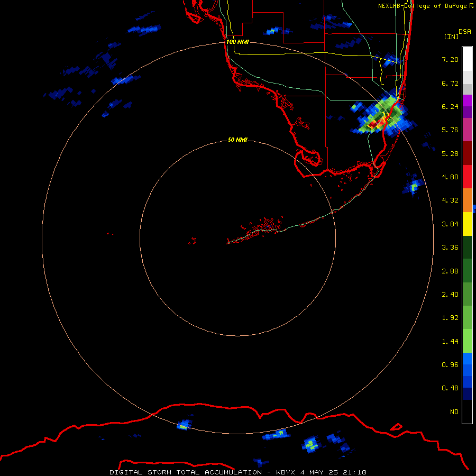Select the 6.24 legend value
This screenshot has height=476, width=476.
pyautogui.click(x=450, y=106)
